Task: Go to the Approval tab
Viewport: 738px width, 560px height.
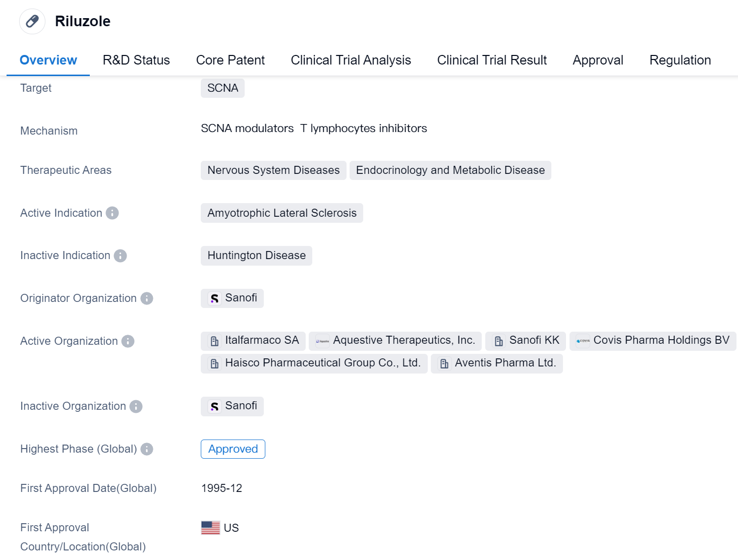Action: (598, 60)
